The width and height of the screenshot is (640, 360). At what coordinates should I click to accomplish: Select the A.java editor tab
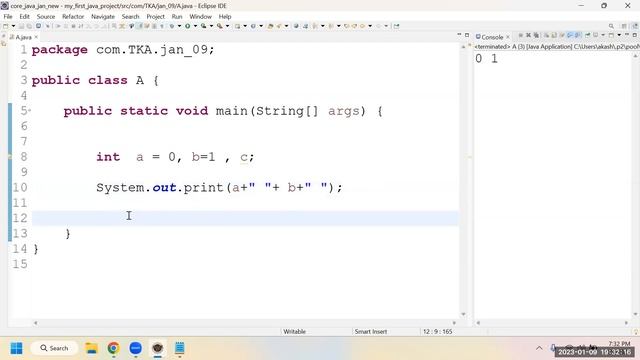23,37
